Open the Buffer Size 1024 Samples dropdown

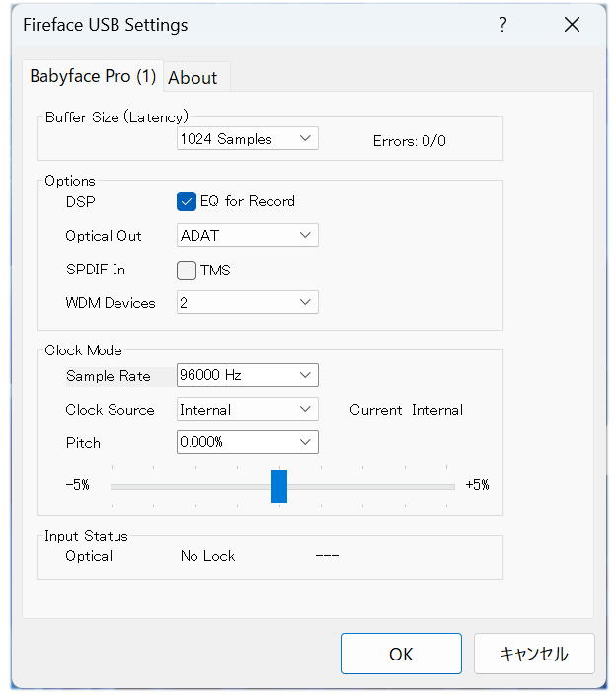click(x=248, y=138)
